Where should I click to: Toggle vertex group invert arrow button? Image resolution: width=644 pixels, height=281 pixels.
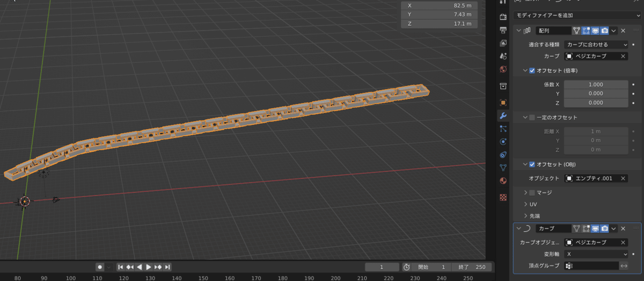click(624, 265)
